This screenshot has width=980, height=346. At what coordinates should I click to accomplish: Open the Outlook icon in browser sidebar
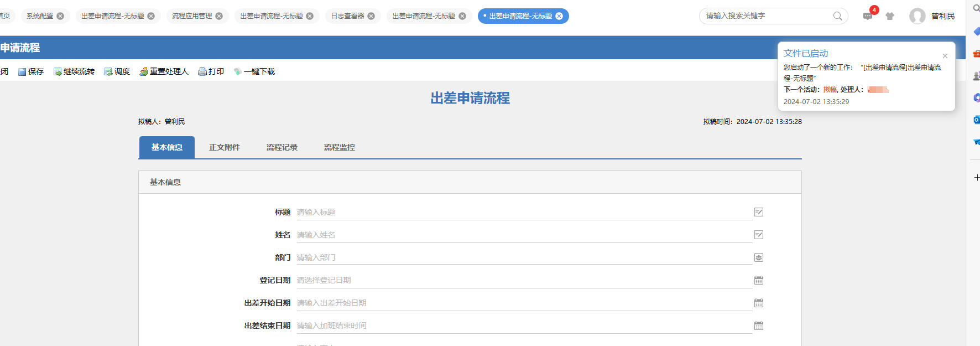click(977, 120)
